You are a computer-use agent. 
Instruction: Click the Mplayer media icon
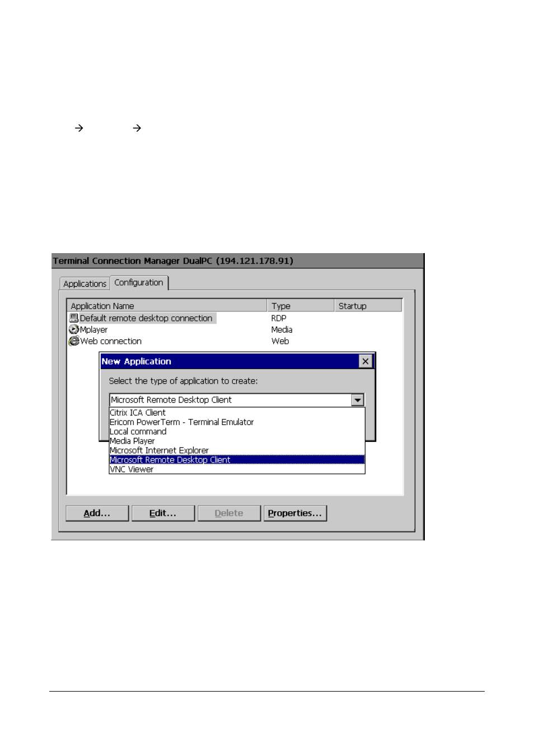pyautogui.click(x=73, y=329)
